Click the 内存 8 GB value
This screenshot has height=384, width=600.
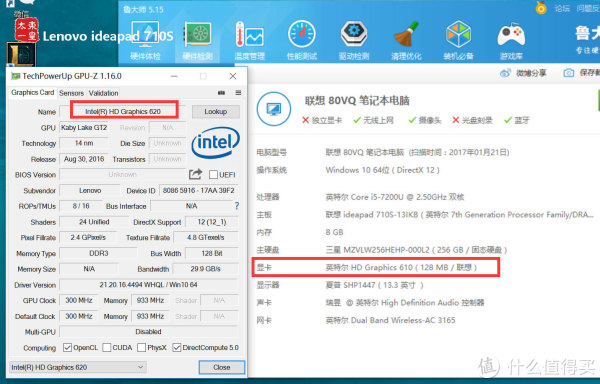pos(334,232)
